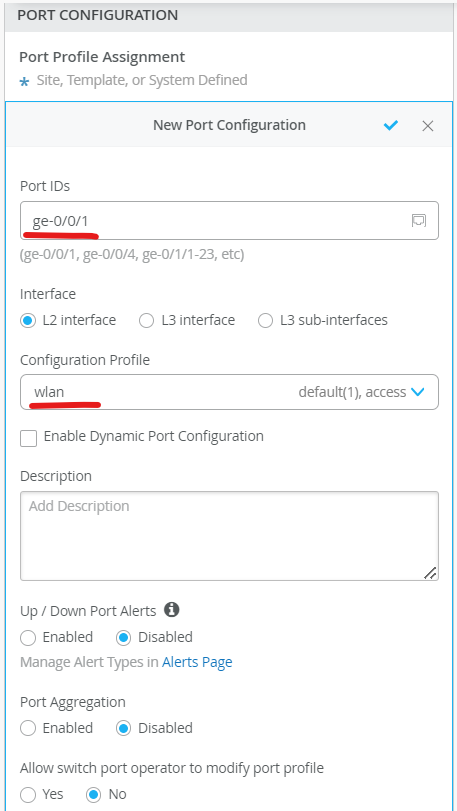Cancel the new port configuration with the X icon

point(428,126)
